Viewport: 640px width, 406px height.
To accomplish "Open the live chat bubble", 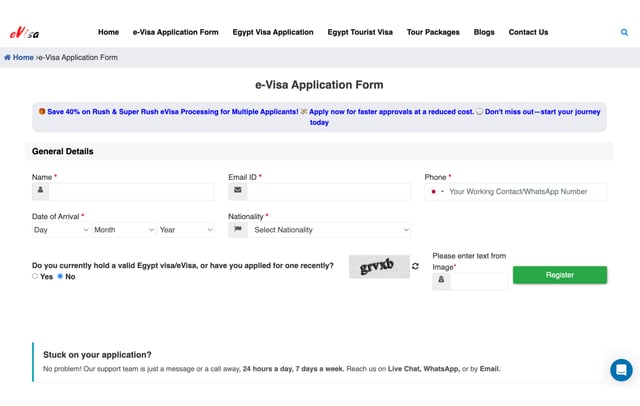I will tap(621, 370).
